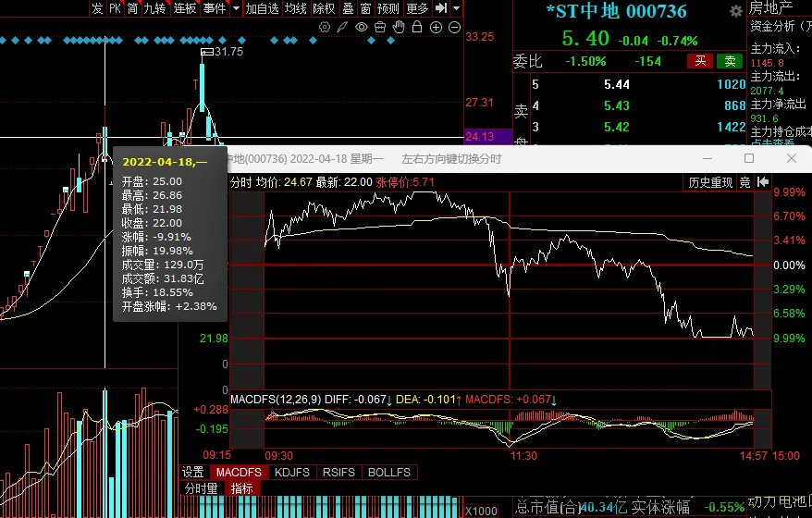
Task: Click stock title *ST中地 000736
Action: coord(617,11)
